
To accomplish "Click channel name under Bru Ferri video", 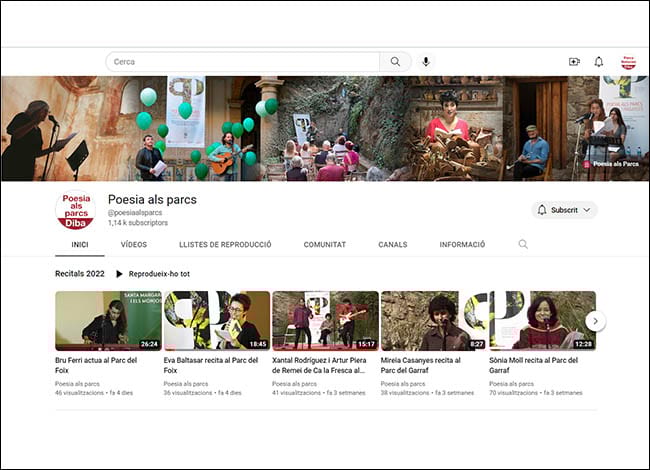I will [78, 384].
